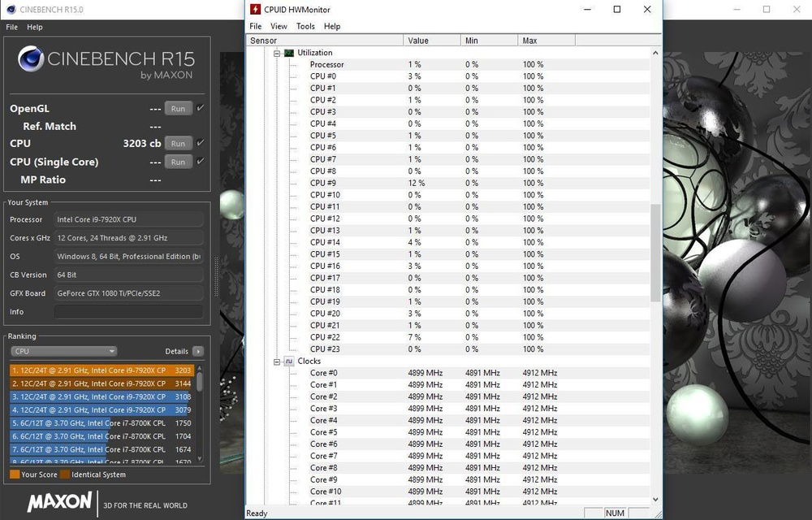
Task: Click the green Utilization chart icon
Action: coord(288,53)
